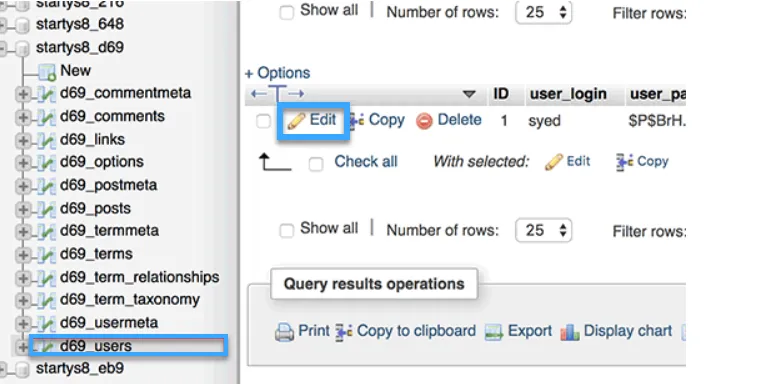Screen dimensions: 778x384
Task: Click the Display chart link text
Action: pos(628,331)
